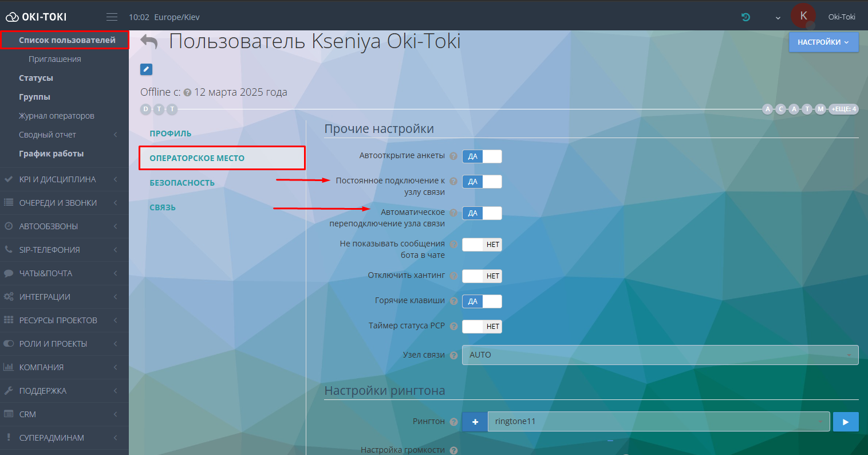Expand Сводный отчет submenu arrow
868x455 pixels.
115,135
